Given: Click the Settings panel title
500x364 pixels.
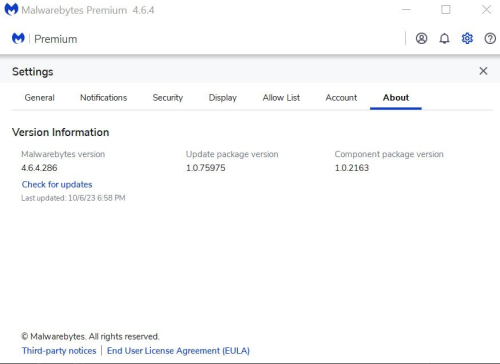Looking at the screenshot, I should 33,72.
